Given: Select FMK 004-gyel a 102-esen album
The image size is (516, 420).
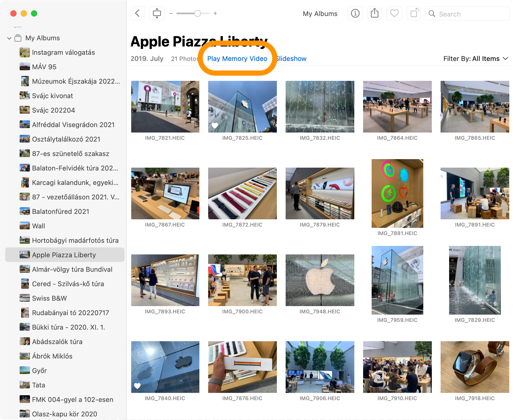Looking at the screenshot, I should pos(65,400).
